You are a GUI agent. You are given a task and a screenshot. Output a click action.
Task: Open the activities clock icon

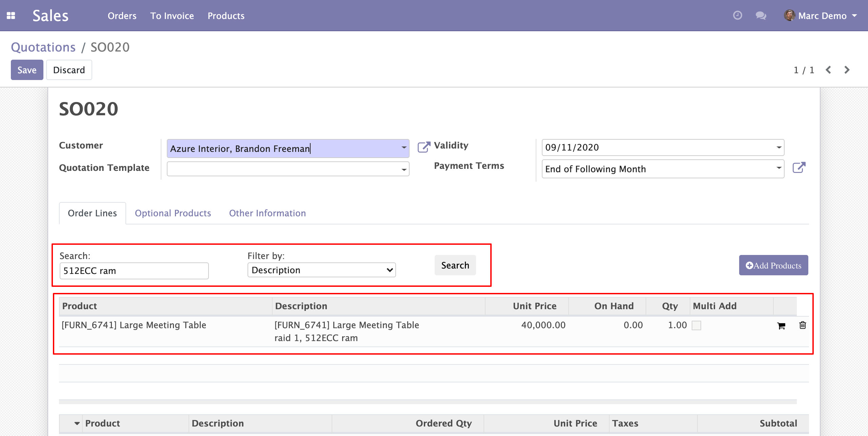(737, 16)
